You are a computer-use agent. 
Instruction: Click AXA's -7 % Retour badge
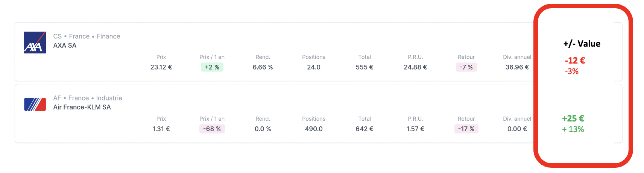pyautogui.click(x=466, y=67)
